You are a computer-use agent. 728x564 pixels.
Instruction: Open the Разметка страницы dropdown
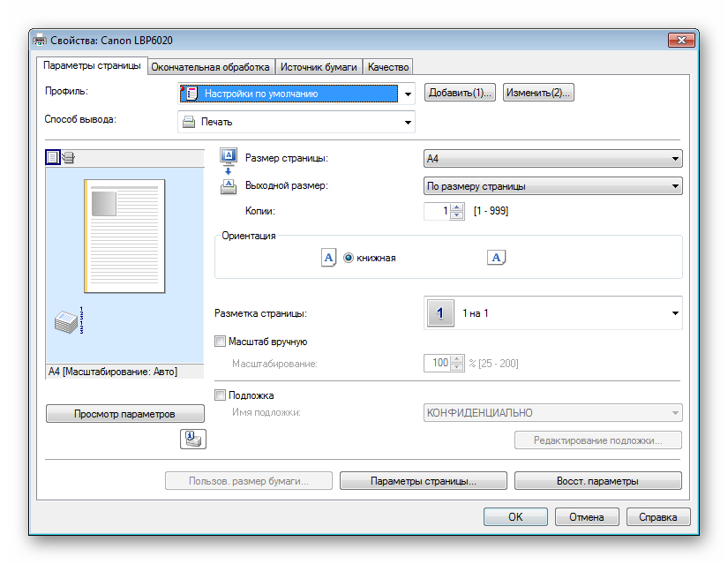552,313
